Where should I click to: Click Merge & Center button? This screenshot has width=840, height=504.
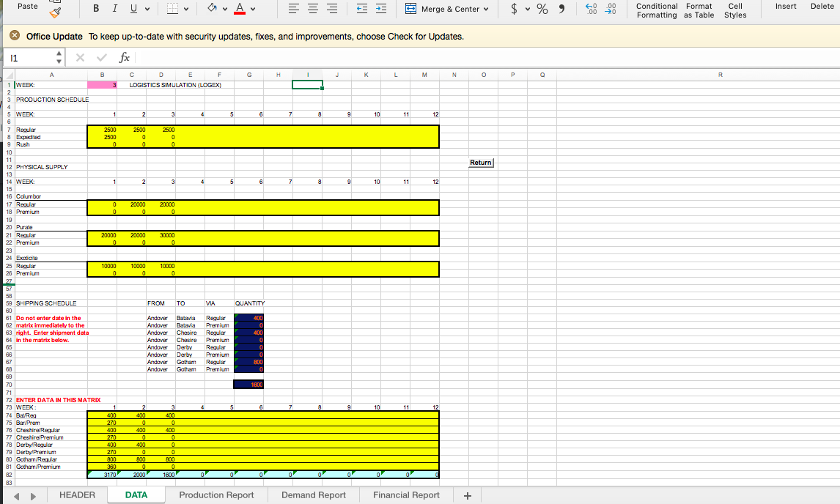[x=443, y=9]
